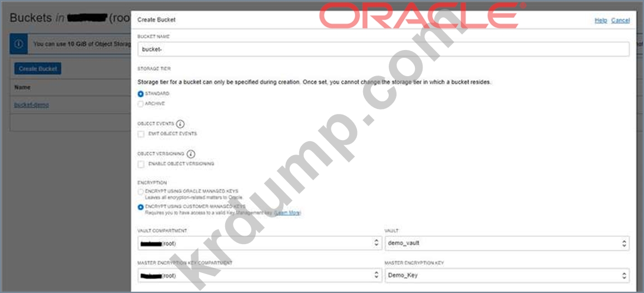This screenshot has height=293, width=644.
Task: Open the Master Encryption Key dropdown showing Demo_Key
Action: point(507,275)
